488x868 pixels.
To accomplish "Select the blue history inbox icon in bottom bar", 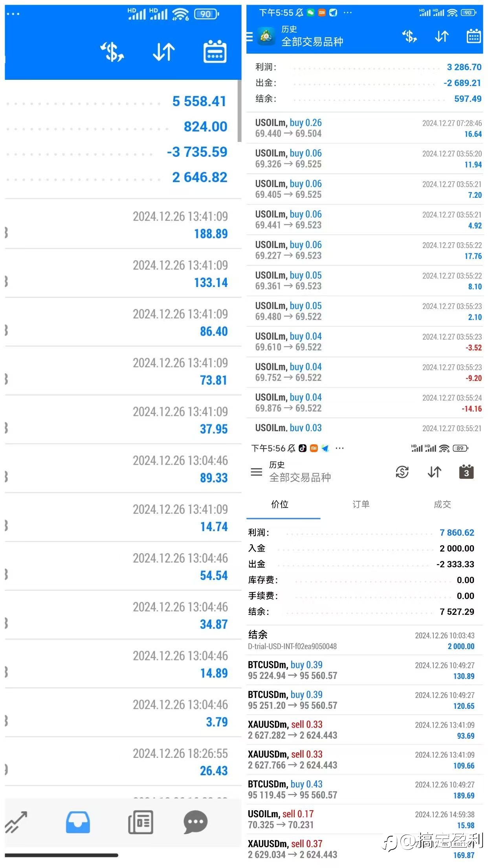I will click(x=78, y=822).
